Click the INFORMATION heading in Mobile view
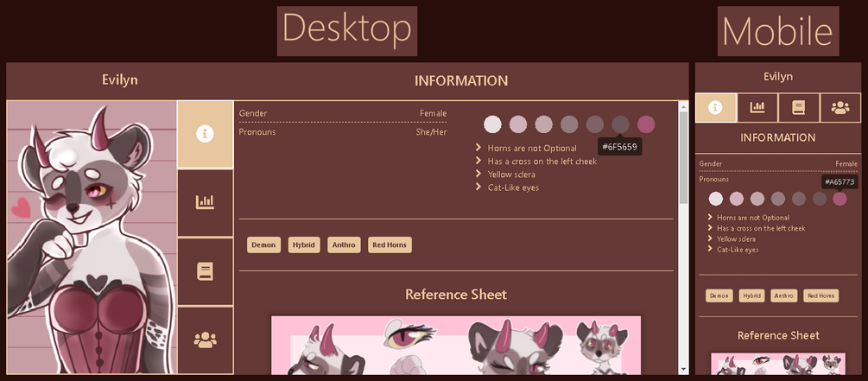 [x=778, y=137]
